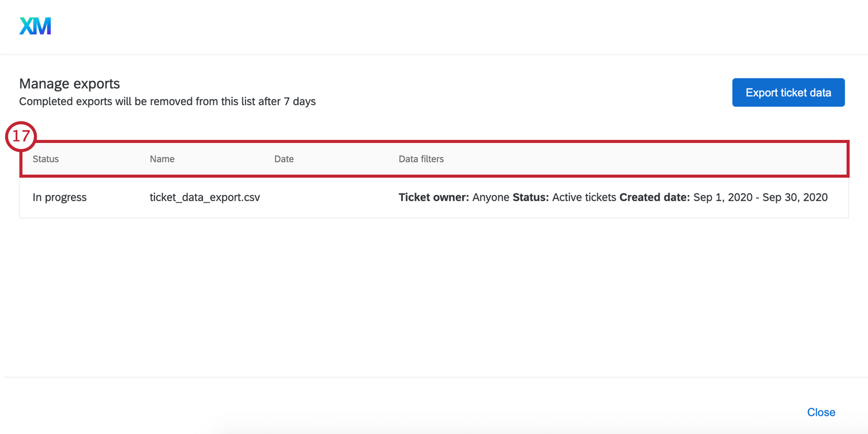This screenshot has width=868, height=434.
Task: Click the bold Created date label
Action: click(x=655, y=198)
